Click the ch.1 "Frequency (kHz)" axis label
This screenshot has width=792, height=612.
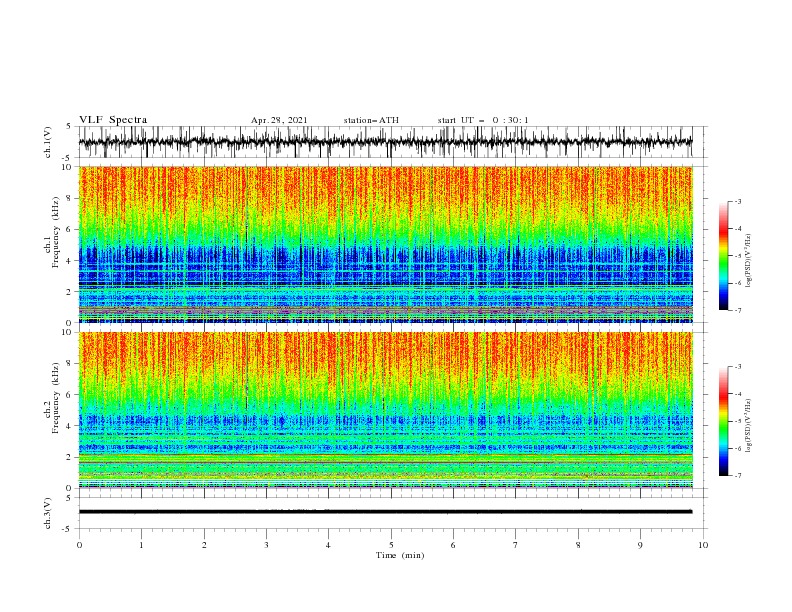tap(56, 232)
